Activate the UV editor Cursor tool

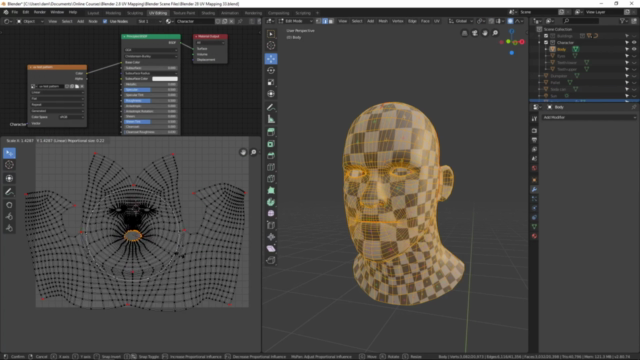pyautogui.click(x=9, y=165)
